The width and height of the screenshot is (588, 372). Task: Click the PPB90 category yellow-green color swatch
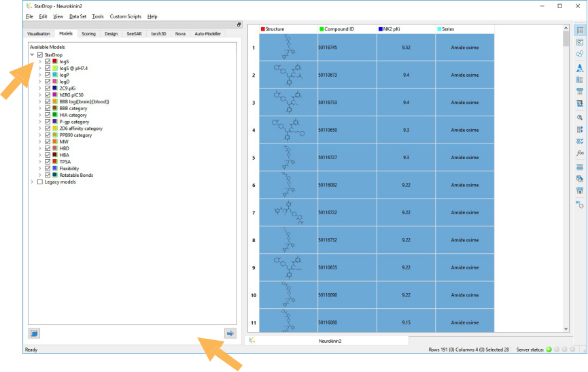tap(55, 135)
